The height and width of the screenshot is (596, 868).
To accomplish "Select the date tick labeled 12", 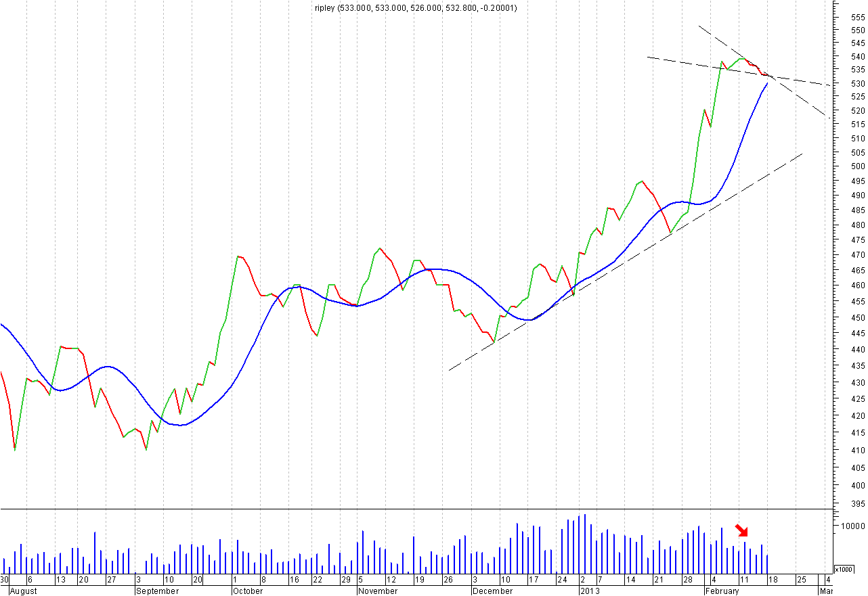I will pos(391,580).
